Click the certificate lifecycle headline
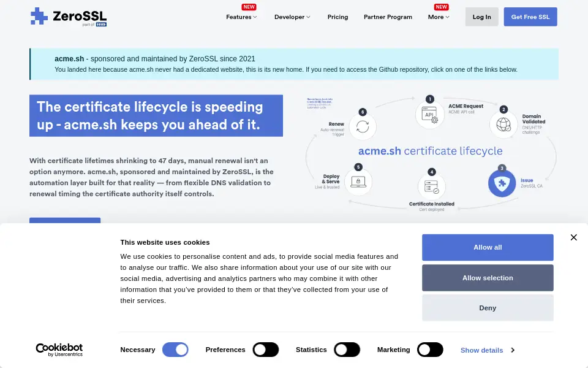Image resolution: width=588 pixels, height=368 pixels. [x=156, y=116]
